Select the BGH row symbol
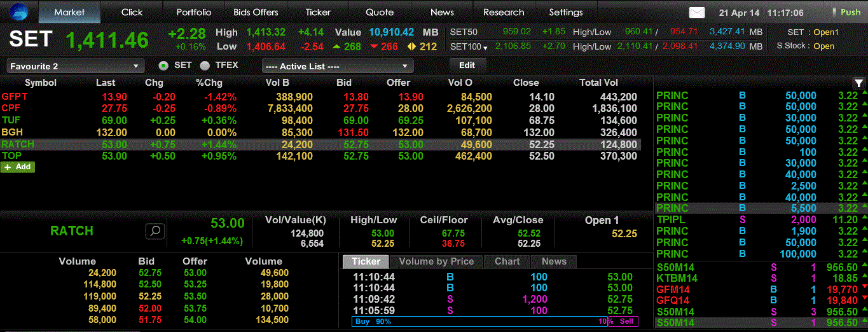The image size is (868, 332). (12, 132)
